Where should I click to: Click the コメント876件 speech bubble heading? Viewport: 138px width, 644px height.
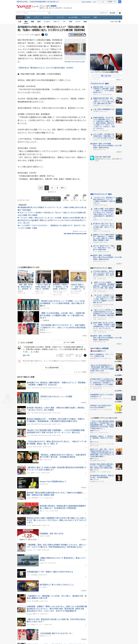tap(25, 343)
